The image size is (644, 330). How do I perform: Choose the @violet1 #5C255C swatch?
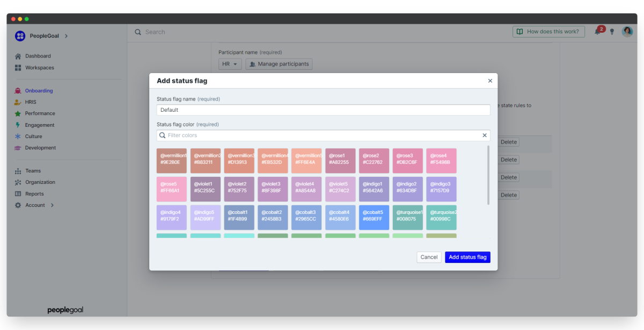206,189
